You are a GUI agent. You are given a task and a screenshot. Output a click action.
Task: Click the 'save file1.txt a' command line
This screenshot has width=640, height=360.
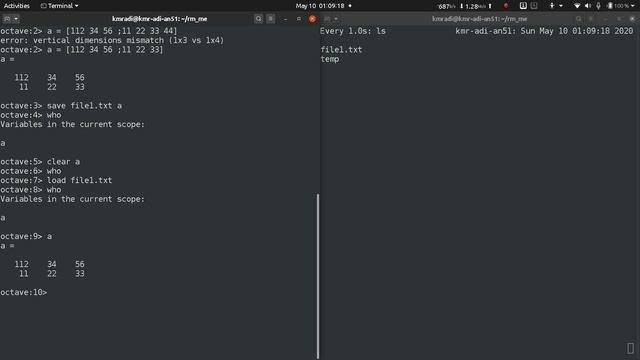coord(61,106)
